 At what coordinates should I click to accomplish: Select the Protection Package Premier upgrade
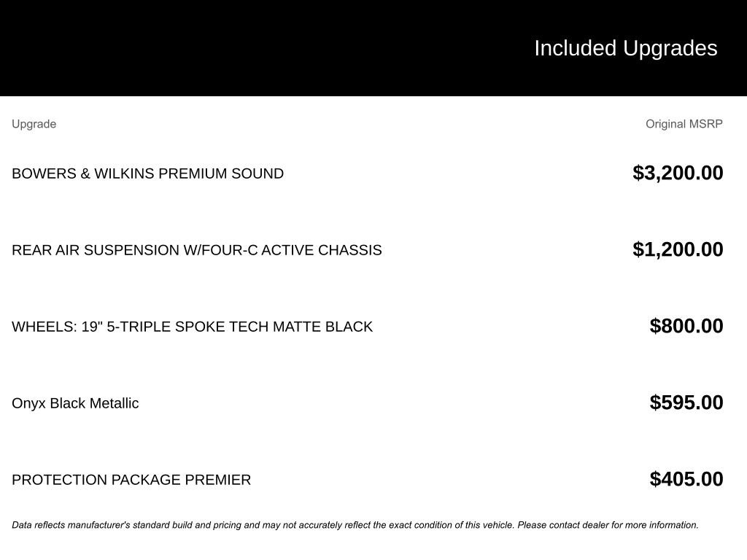[x=131, y=480]
